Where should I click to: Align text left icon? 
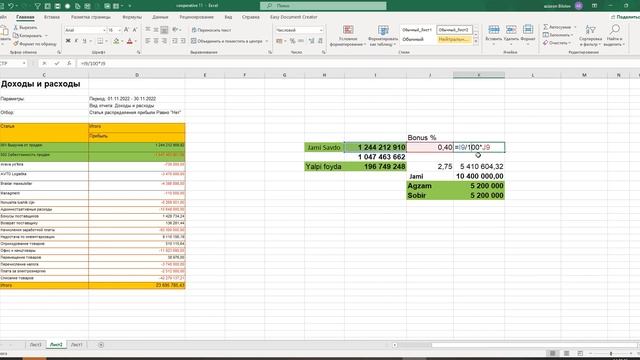(x=148, y=41)
